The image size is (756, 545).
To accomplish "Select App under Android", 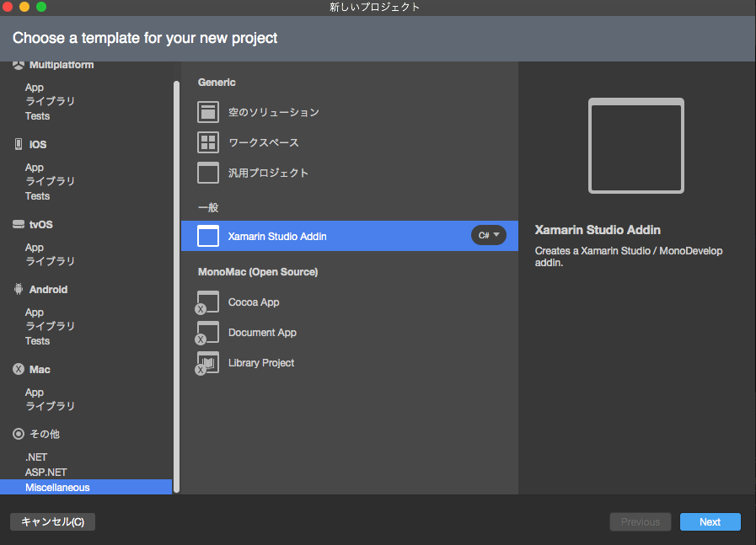I will [x=35, y=313].
